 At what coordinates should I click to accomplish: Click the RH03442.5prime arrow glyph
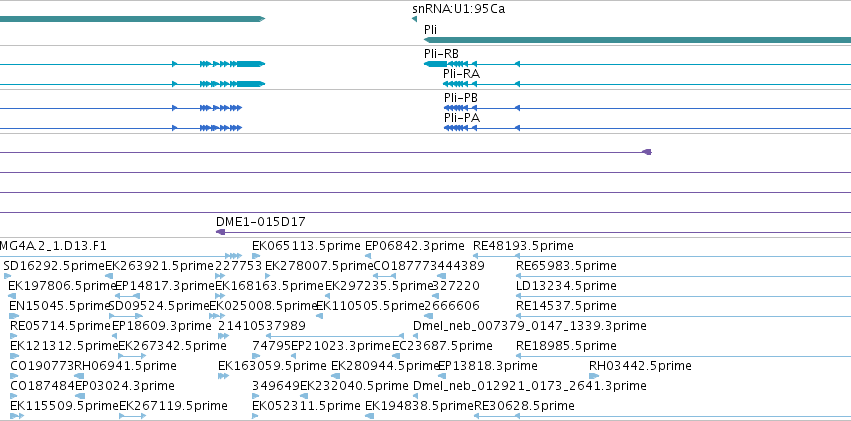point(594,376)
